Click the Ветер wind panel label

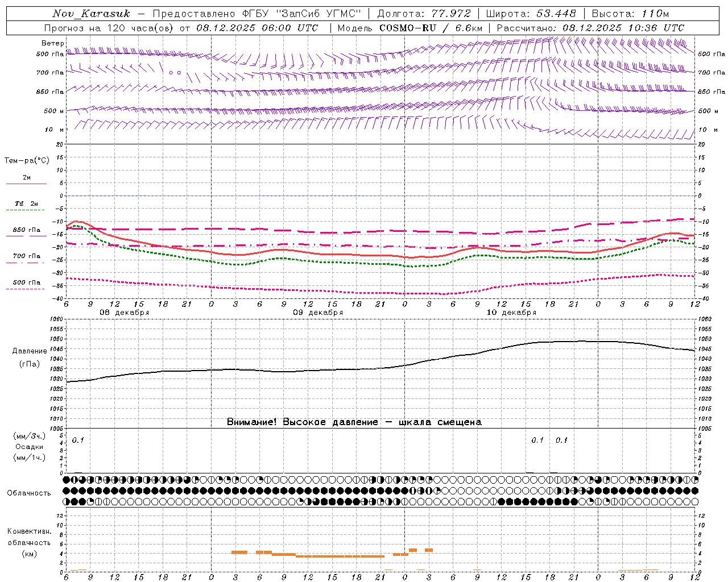[53, 43]
